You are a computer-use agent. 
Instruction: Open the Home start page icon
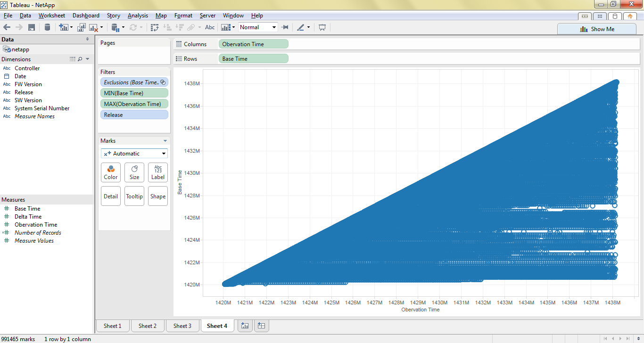(x=630, y=16)
